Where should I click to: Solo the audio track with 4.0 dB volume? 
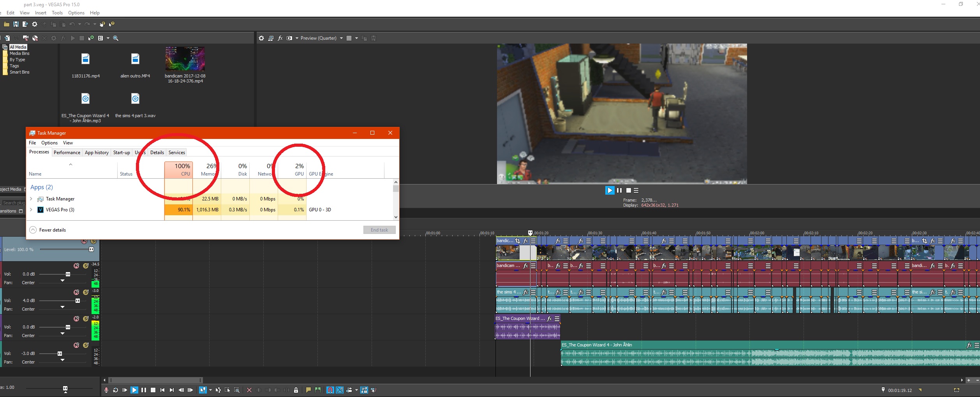coord(86,292)
